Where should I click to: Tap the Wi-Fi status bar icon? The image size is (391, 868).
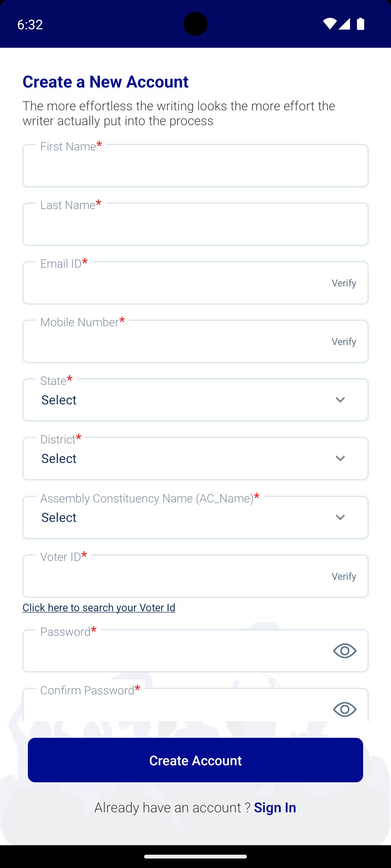point(329,24)
